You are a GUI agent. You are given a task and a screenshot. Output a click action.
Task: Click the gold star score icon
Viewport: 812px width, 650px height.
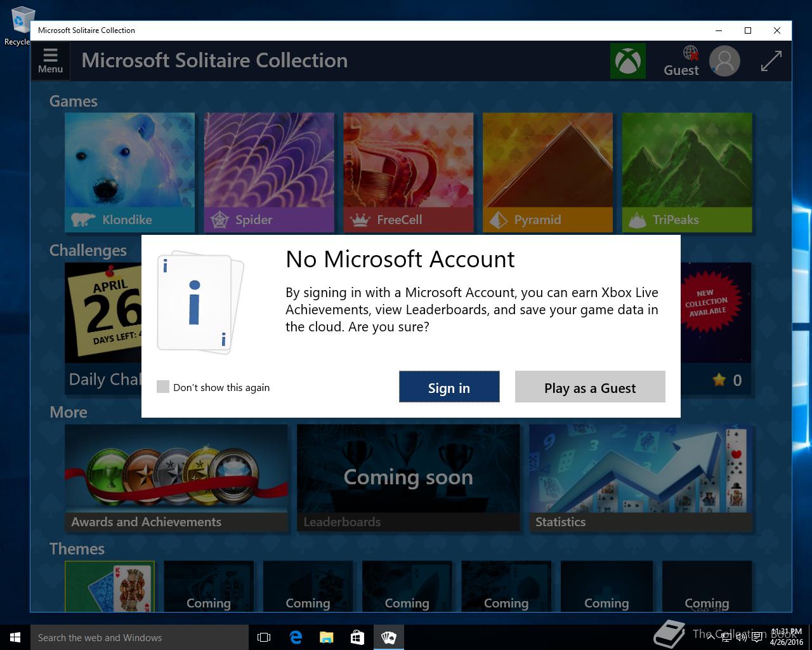719,380
